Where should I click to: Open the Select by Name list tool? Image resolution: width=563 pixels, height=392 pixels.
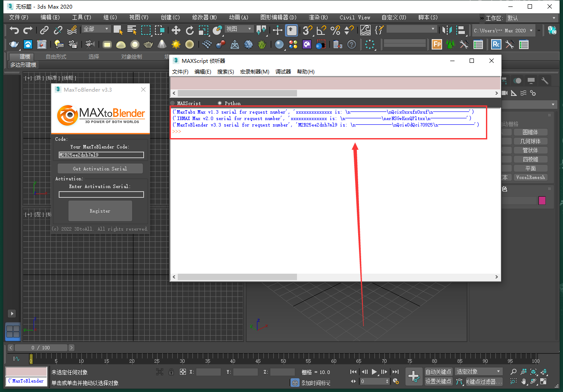[132, 30]
